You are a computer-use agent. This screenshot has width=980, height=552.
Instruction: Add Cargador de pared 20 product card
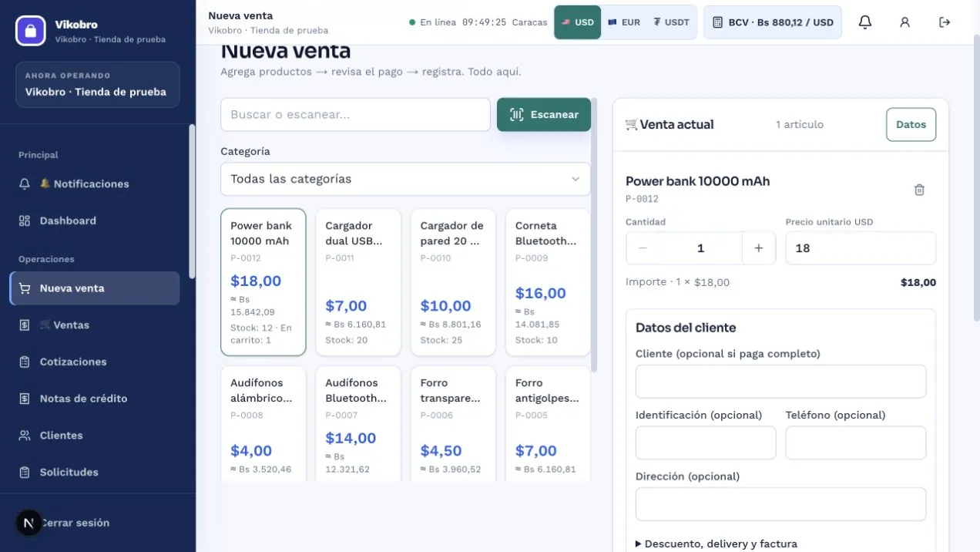point(453,282)
